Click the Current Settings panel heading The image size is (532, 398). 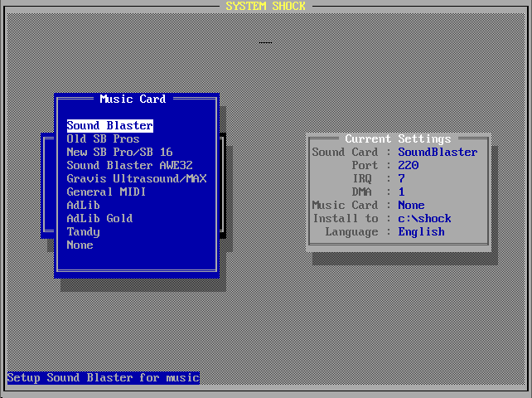coord(398,139)
